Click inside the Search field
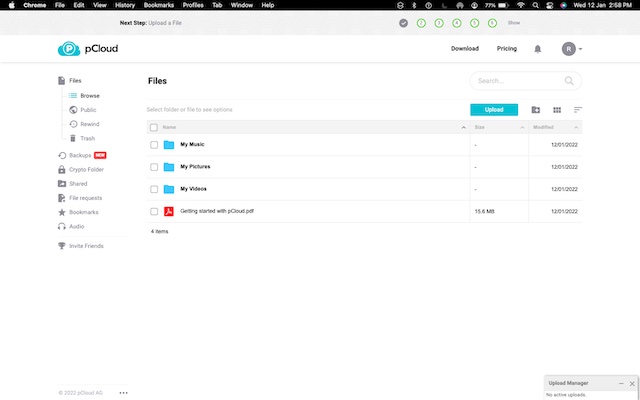Viewport: 640px width, 400px height. click(525, 81)
